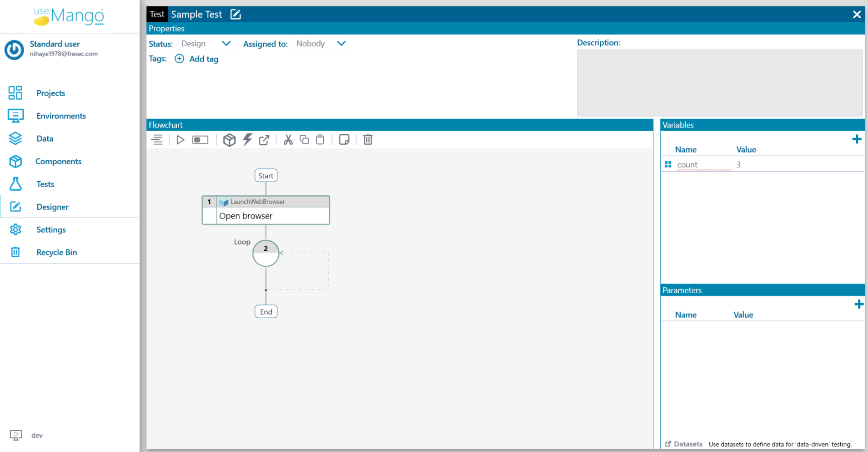This screenshot has width=868, height=452.
Task: Click the Add tag button
Action: pyautogui.click(x=197, y=59)
